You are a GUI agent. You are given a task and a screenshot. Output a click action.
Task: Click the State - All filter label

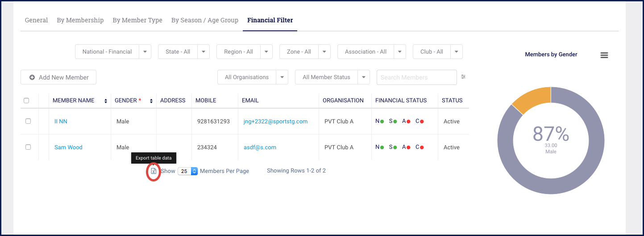178,51
